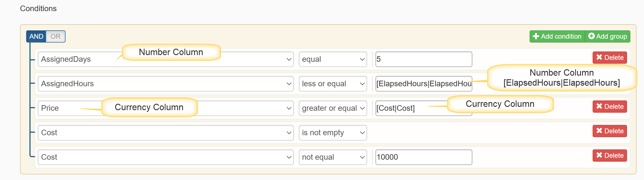
Task: Open the 'less or equal' operator dropdown
Action: click(x=333, y=84)
